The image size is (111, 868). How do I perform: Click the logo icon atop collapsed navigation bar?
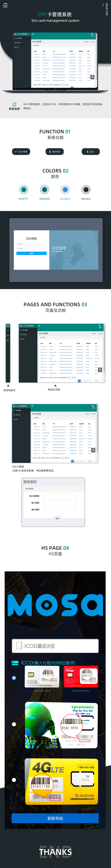click(8, 326)
